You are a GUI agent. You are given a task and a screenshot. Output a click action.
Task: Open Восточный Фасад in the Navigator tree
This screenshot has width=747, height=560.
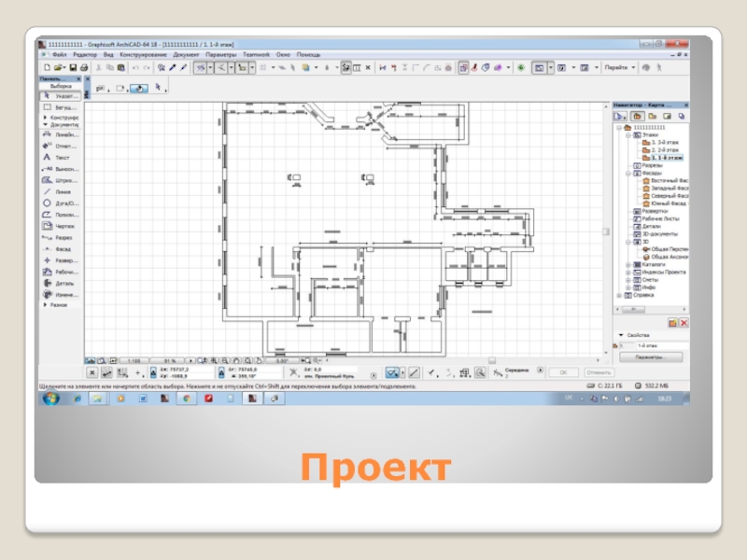[669, 180]
